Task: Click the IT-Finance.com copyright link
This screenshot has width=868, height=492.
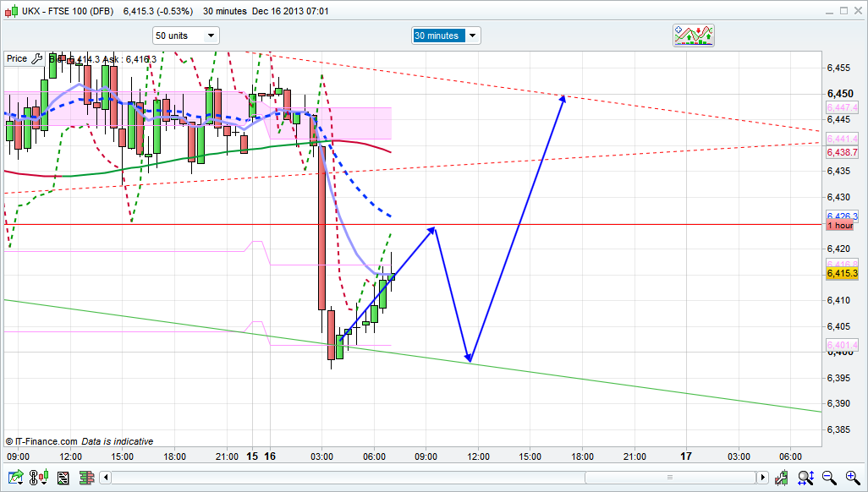Action: coord(42,441)
